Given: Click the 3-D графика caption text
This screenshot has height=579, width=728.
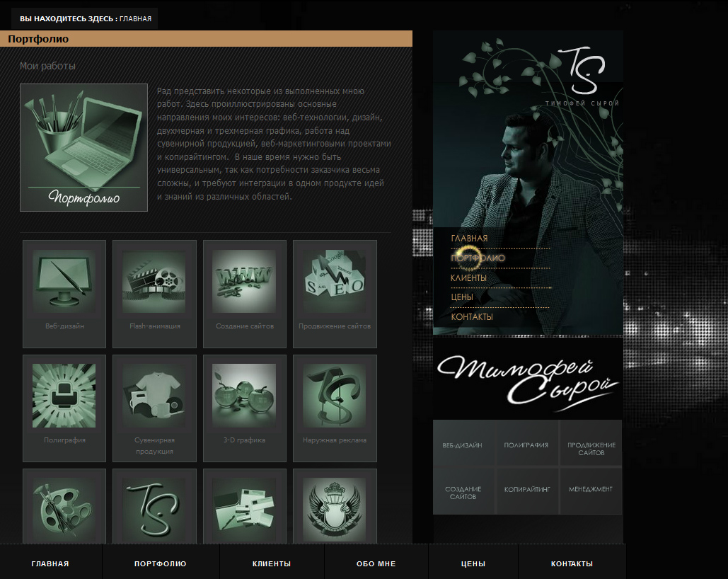Looking at the screenshot, I should 244,440.
